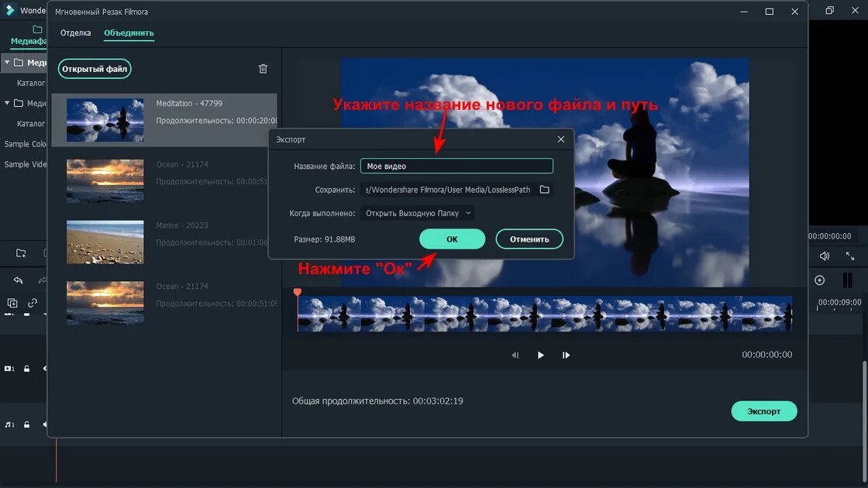Click the redo arrow in the main toolbar
This screenshot has width=868, height=488.
[x=43, y=280]
